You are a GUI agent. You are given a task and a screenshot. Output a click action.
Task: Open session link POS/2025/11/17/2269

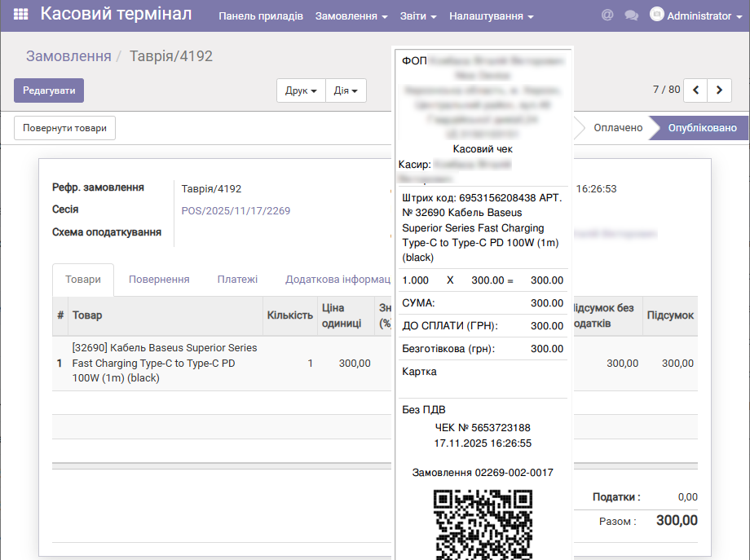point(236,211)
